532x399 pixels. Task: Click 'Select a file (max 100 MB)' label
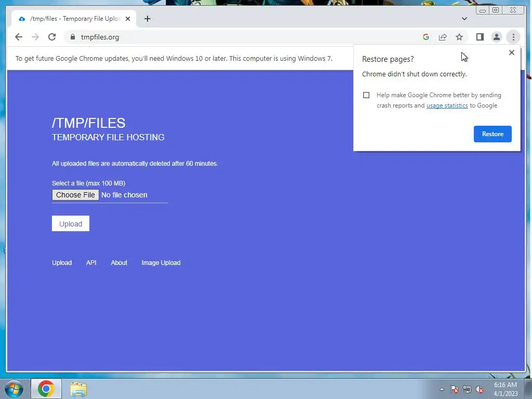pyautogui.click(x=88, y=183)
